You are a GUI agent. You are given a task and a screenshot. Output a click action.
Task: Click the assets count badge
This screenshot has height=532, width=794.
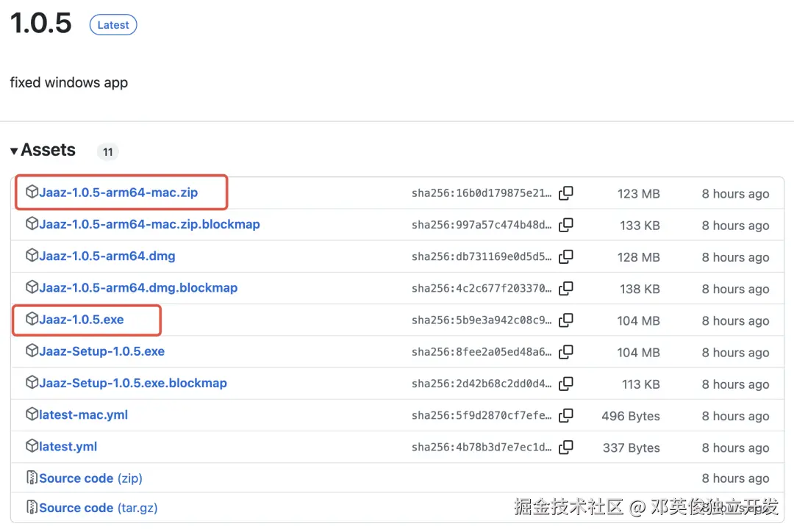click(x=107, y=151)
